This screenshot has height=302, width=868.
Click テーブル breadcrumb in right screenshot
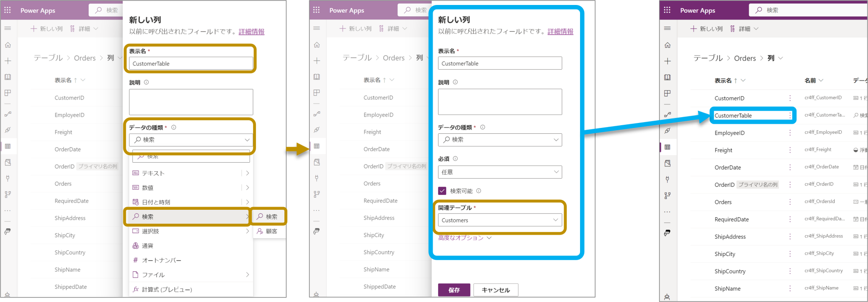pyautogui.click(x=708, y=58)
